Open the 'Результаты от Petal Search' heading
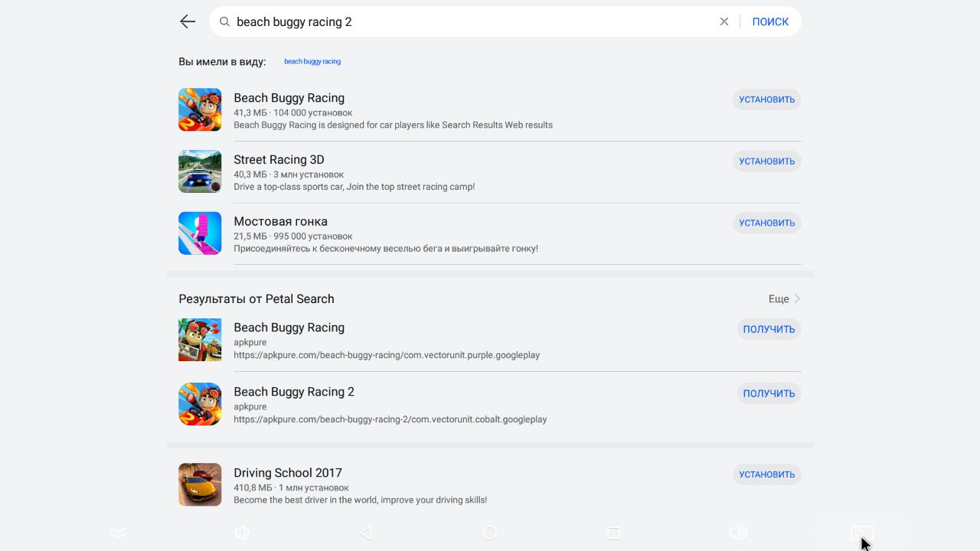The height and width of the screenshot is (551, 980). [x=256, y=298]
